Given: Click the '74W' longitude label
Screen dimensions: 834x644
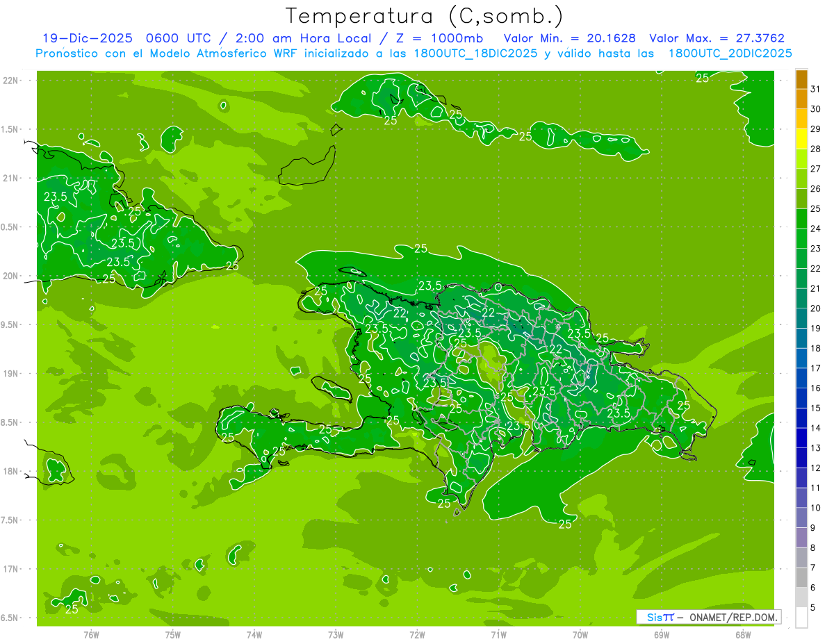Looking at the screenshot, I should pos(254,634).
